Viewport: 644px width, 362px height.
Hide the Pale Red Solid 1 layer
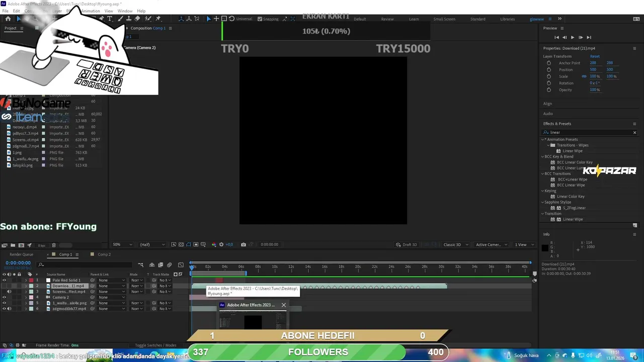pyautogui.click(x=5, y=280)
